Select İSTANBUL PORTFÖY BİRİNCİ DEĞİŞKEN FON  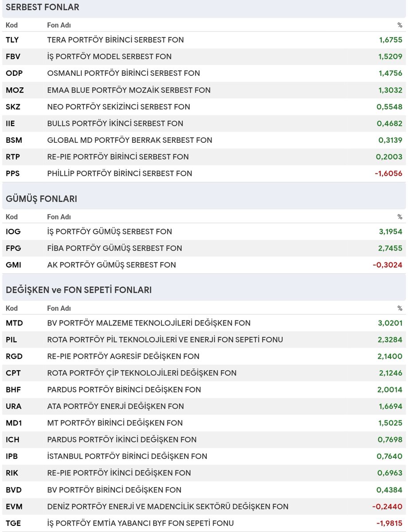pyautogui.click(x=127, y=457)
